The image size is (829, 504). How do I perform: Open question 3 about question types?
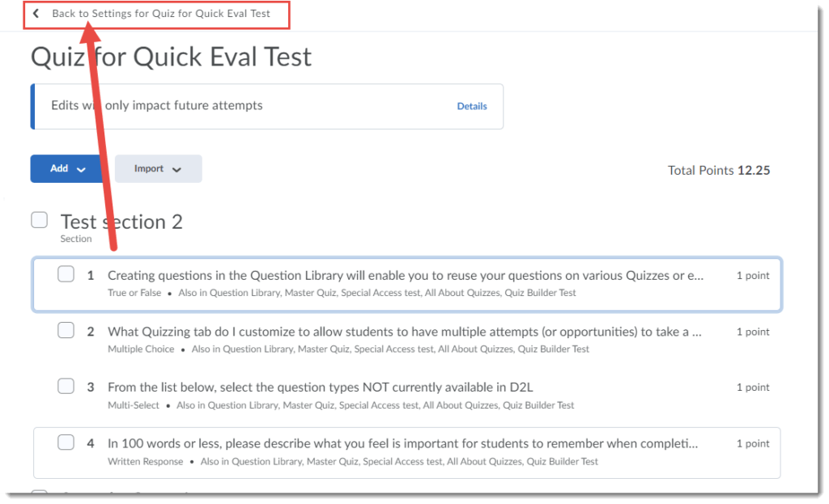pyautogui.click(x=321, y=388)
